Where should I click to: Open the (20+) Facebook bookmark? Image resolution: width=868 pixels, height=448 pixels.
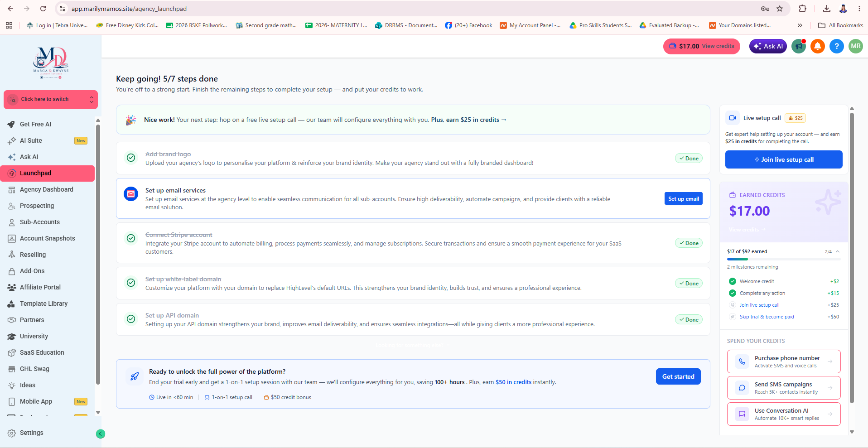[468, 25]
